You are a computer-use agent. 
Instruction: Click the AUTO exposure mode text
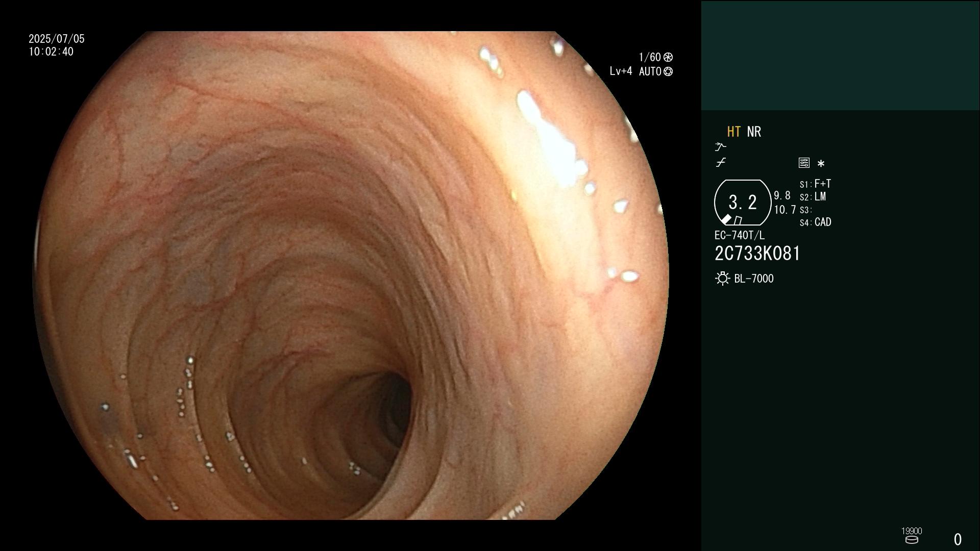pos(650,71)
